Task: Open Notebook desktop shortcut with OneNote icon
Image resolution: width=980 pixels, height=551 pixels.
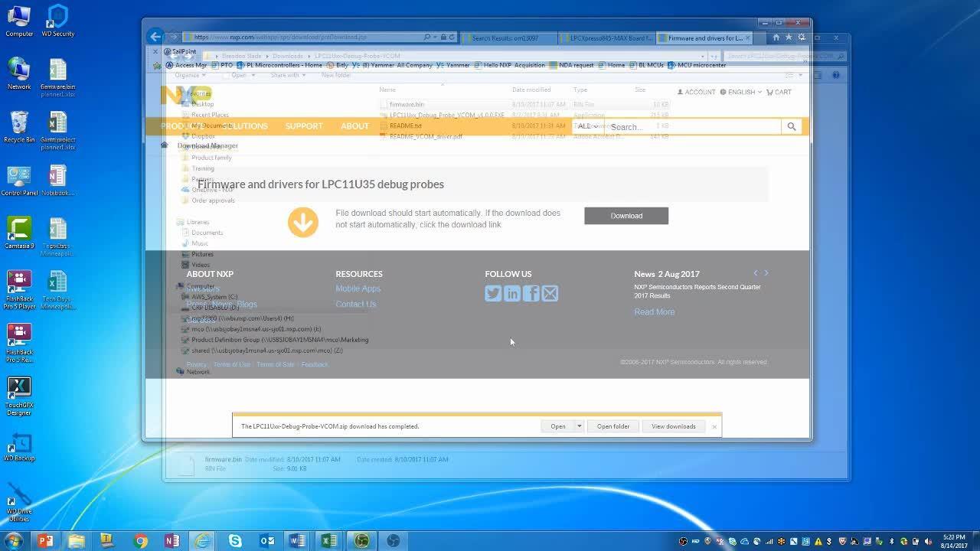Action: (57, 180)
